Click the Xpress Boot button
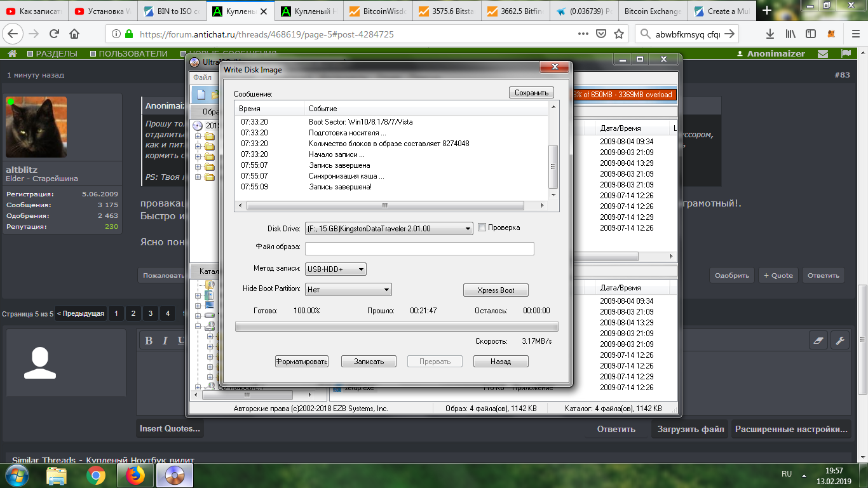The width and height of the screenshot is (868, 488). tap(496, 290)
